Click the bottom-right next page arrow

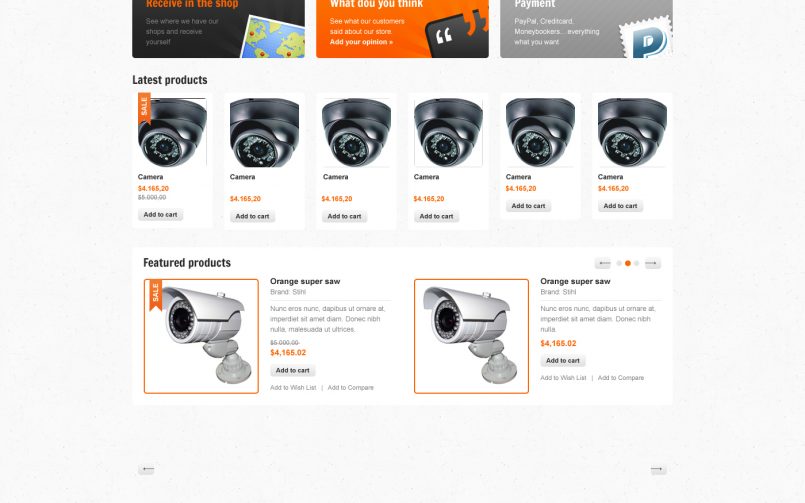click(x=658, y=469)
